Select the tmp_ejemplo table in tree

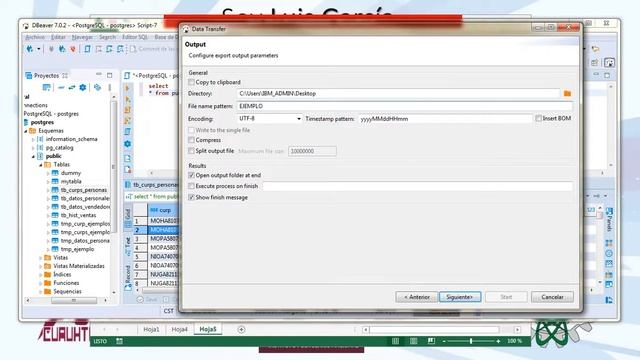pyautogui.click(x=77, y=249)
